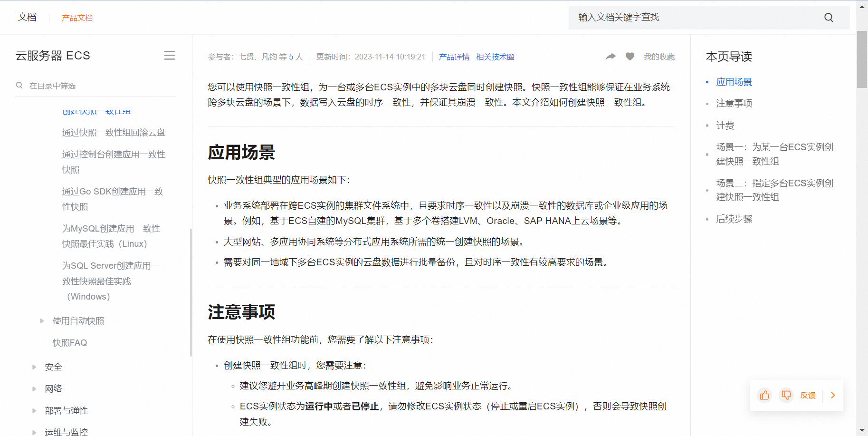This screenshot has height=436, width=868.
Task: Select the 部署与弹性 sidebar label
Action: pos(66,411)
